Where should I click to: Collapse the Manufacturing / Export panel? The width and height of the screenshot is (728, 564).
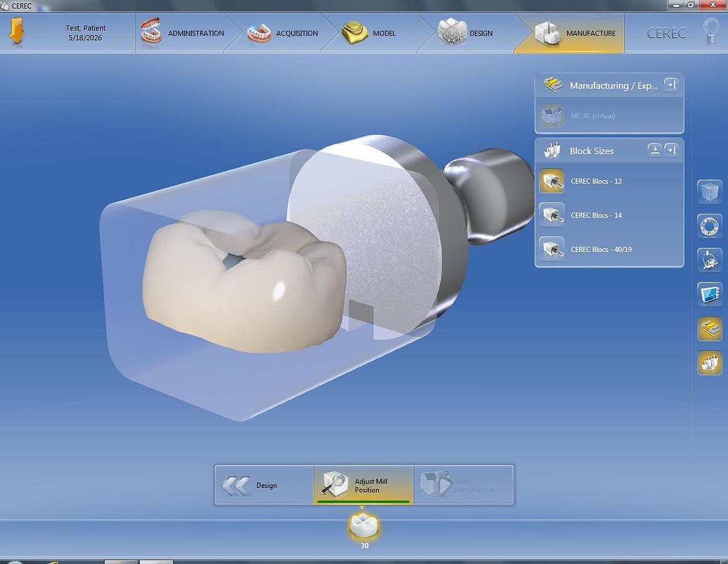tap(671, 85)
